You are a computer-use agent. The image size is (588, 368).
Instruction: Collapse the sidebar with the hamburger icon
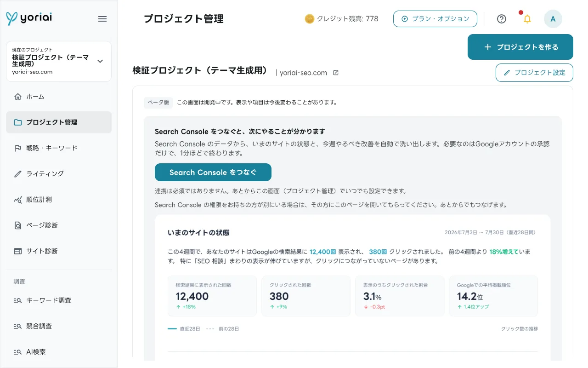pos(102,19)
